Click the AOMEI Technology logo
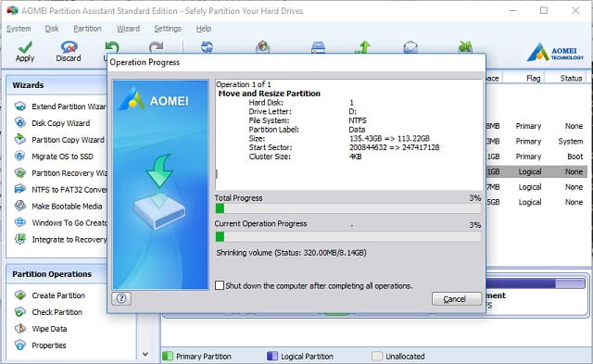The width and height of the screenshot is (593, 364). coord(556,52)
